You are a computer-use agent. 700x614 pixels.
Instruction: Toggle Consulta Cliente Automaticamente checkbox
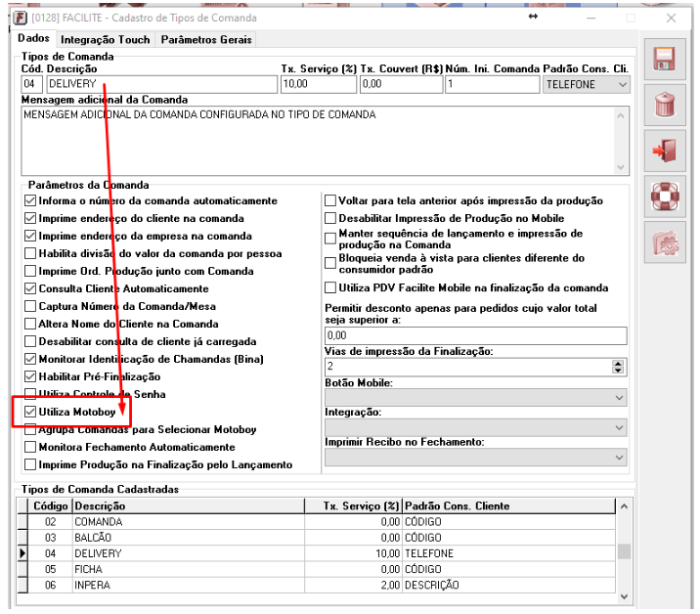pos(30,288)
